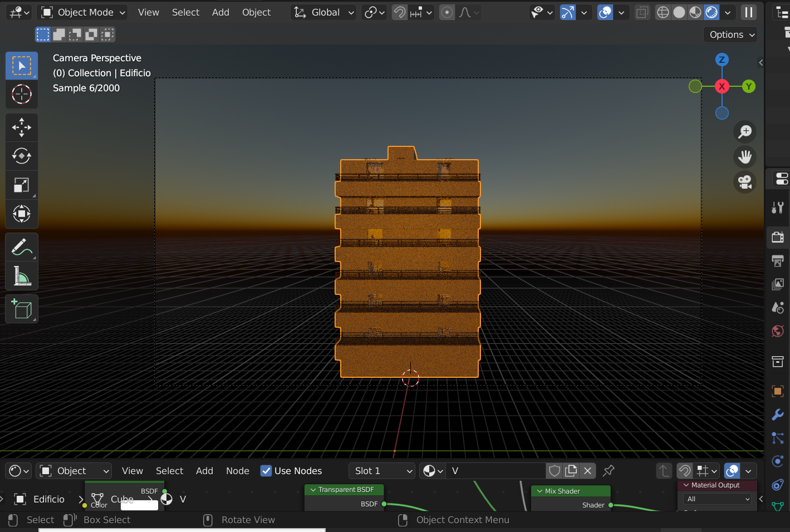Toggle camera view with camera icon
Viewport: 790px width, 532px height.
[x=745, y=182]
